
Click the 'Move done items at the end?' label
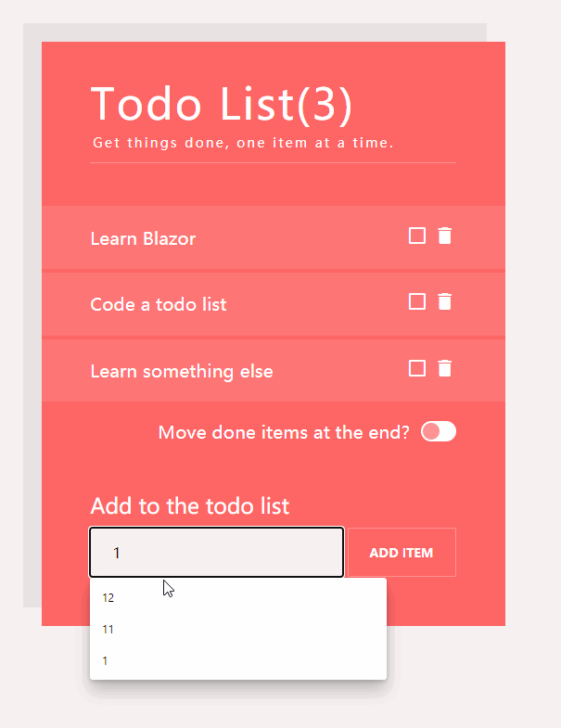[284, 432]
